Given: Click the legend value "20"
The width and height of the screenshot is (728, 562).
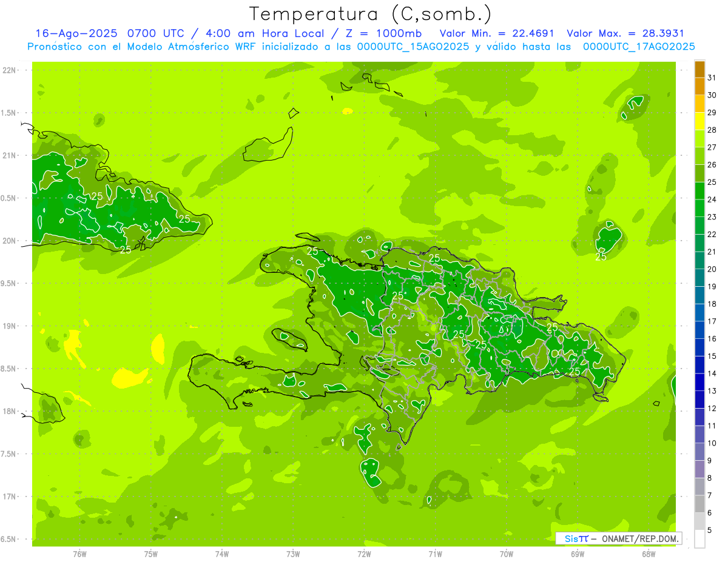Looking at the screenshot, I should pyautogui.click(x=712, y=269).
